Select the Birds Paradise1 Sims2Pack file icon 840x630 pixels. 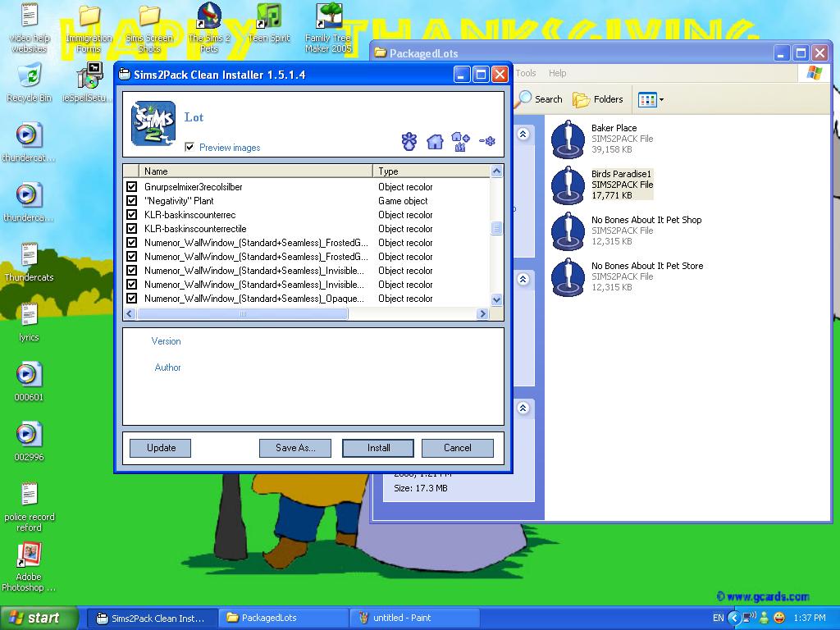568,185
